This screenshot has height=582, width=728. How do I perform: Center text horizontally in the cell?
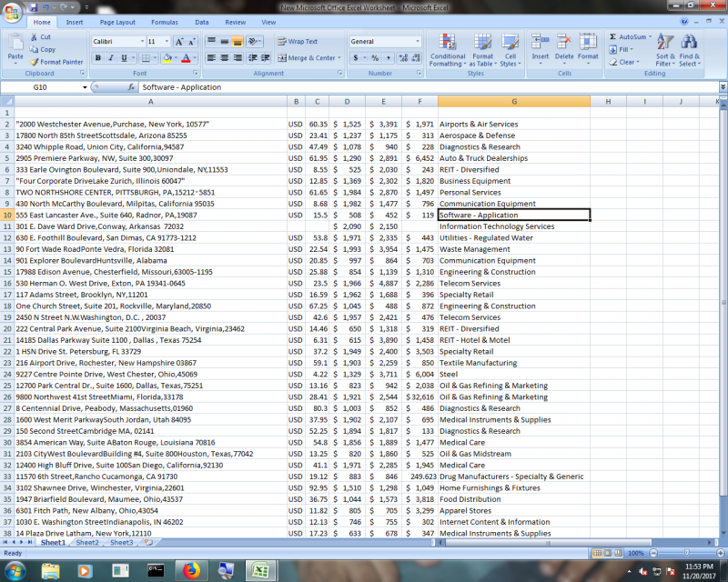(224, 57)
